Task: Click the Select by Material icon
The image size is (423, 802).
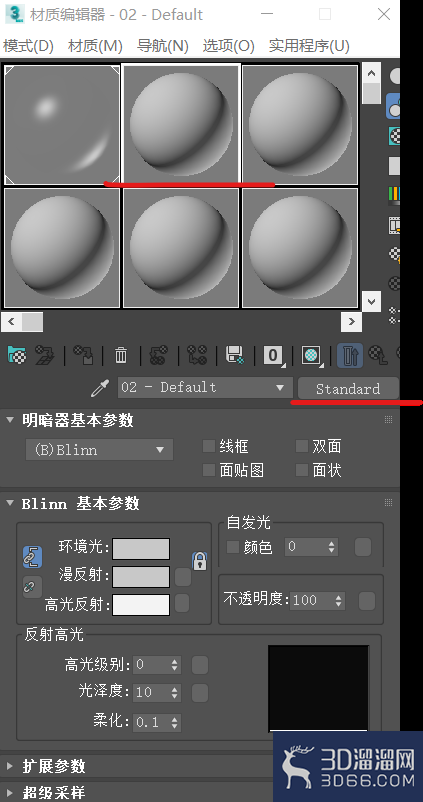Action: click(x=394, y=284)
